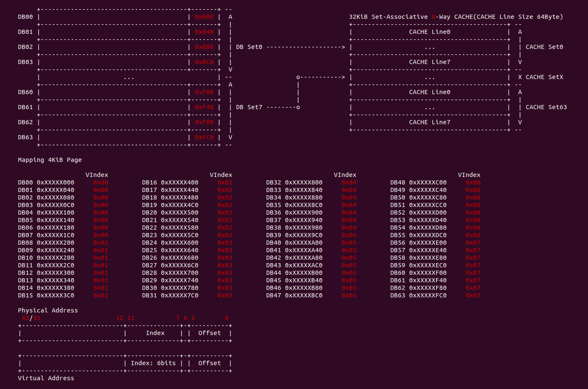
Task: Select the Index: 6bits field text
Action: pyautogui.click(x=153, y=363)
